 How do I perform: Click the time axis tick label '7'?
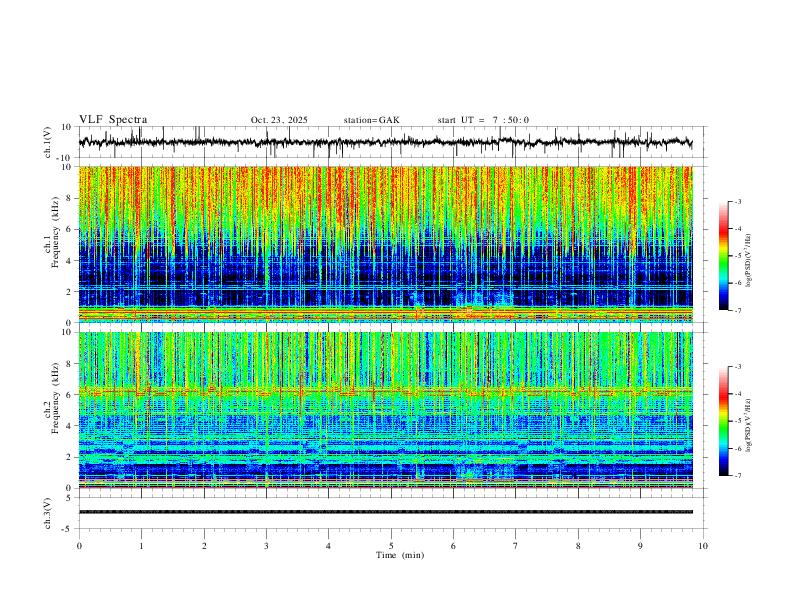tap(516, 546)
